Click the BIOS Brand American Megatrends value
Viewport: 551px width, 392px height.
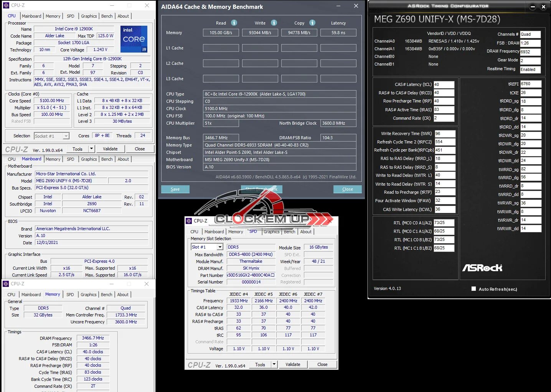click(91, 229)
